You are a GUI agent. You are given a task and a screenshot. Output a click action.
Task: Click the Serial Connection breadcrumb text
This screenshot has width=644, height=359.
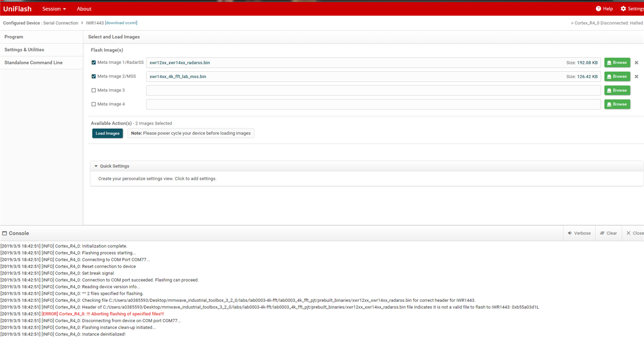tap(60, 23)
